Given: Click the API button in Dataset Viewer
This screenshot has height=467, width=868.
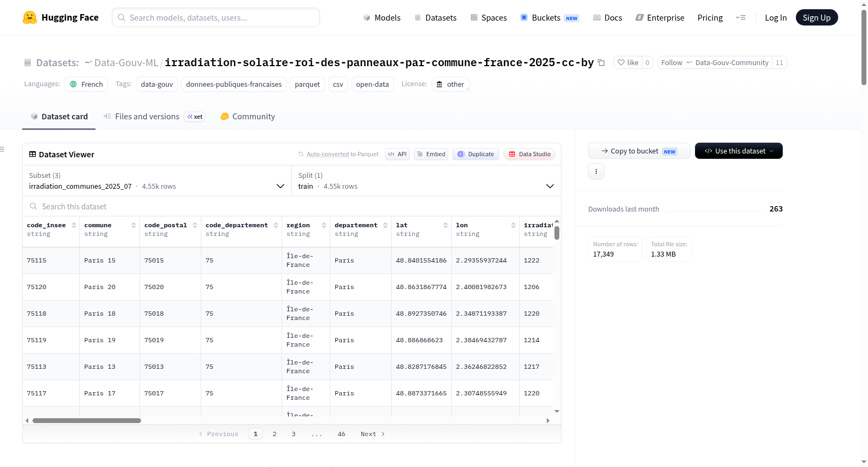Looking at the screenshot, I should coord(397,154).
